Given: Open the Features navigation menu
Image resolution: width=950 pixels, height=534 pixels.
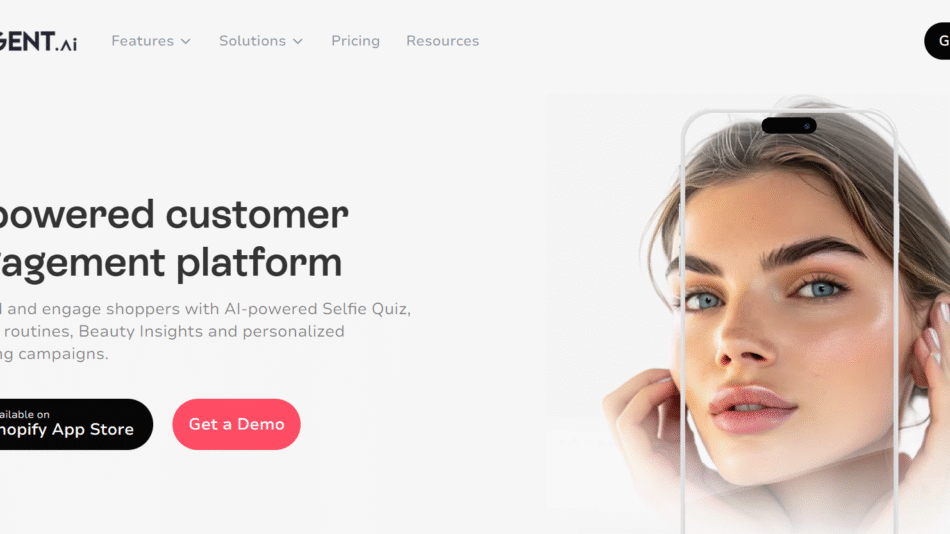Looking at the screenshot, I should click(x=151, y=41).
